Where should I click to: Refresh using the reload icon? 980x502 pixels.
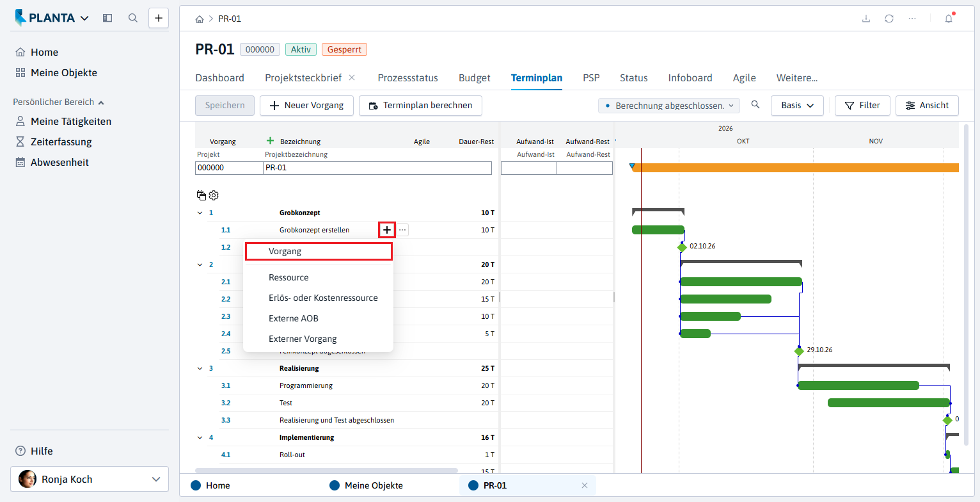889,19
